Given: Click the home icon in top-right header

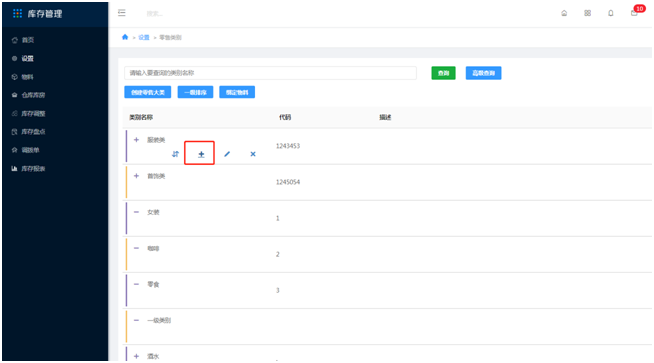Looking at the screenshot, I should click(564, 13).
